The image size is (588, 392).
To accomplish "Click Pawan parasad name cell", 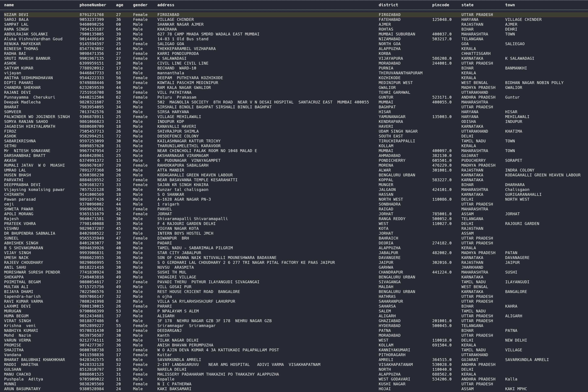I will coord(20,199).
